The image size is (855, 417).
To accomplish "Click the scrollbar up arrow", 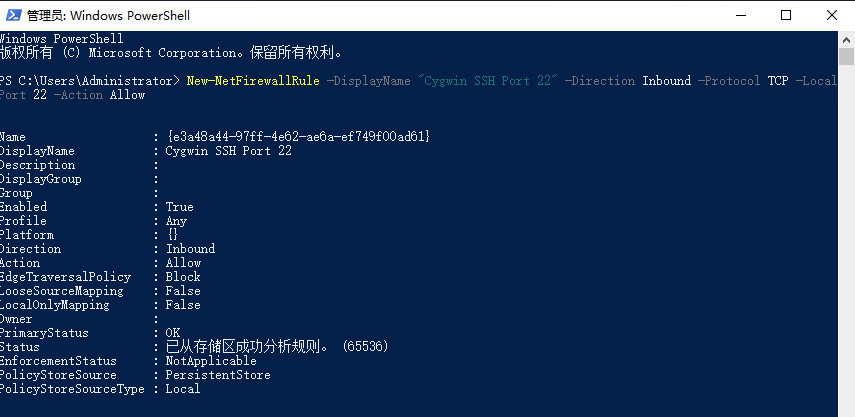I will click(x=846, y=39).
